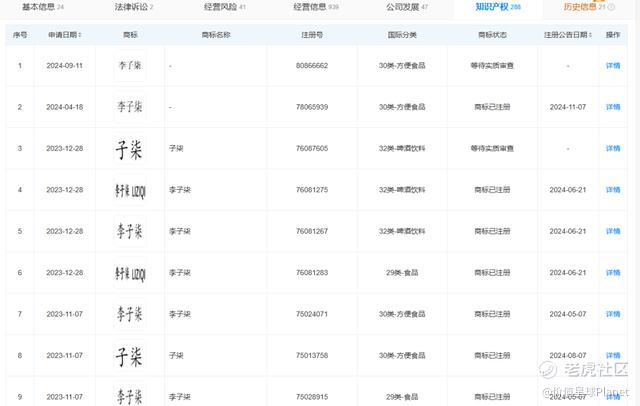Open the 公司发展 tab
The width and height of the screenshot is (640, 406).
click(407, 7)
